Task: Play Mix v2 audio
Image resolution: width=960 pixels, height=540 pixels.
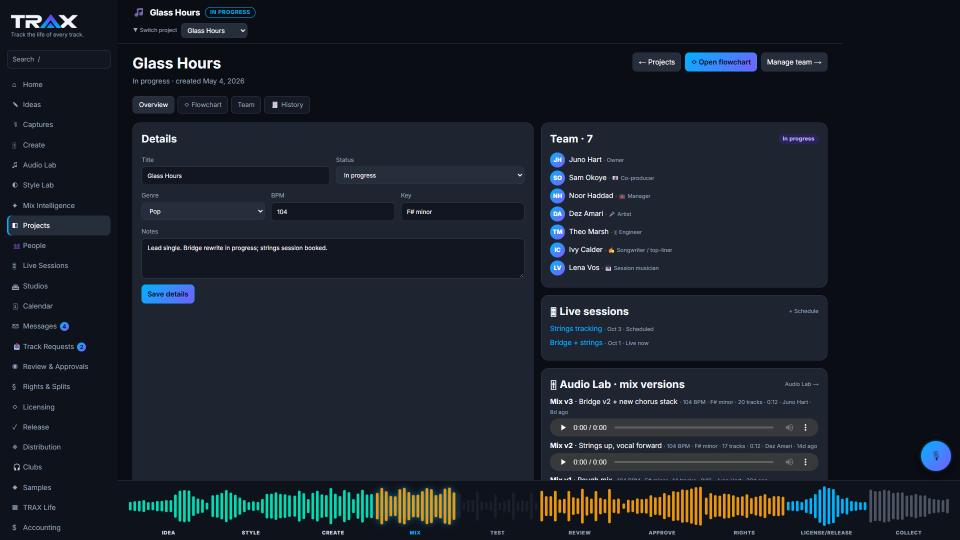Action: click(563, 462)
